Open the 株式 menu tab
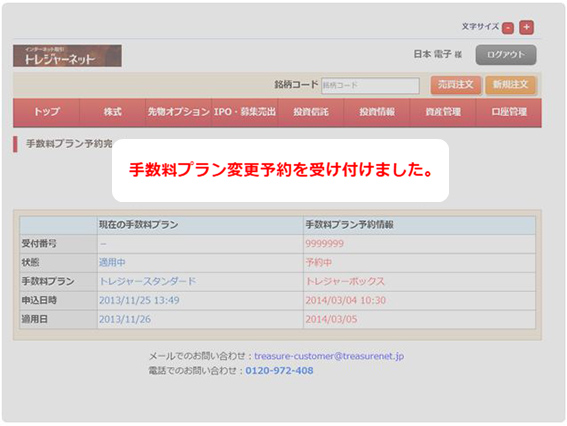 [x=112, y=112]
